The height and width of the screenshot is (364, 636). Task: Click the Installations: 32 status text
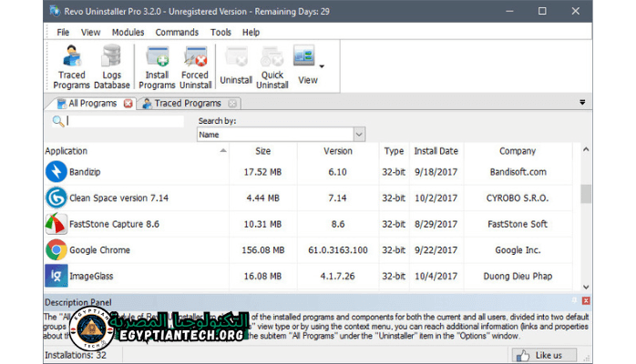click(76, 355)
